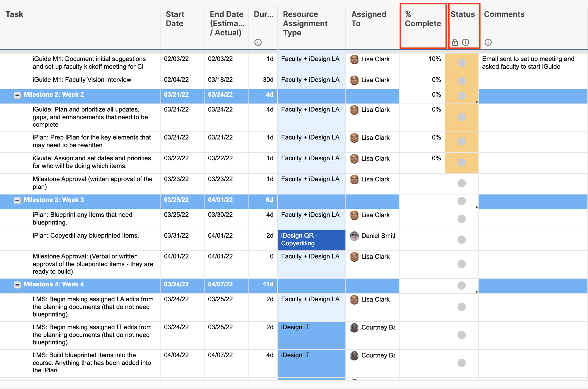Click orange status cell on Faculty Vision row
588x389 pixels.
pos(461,81)
